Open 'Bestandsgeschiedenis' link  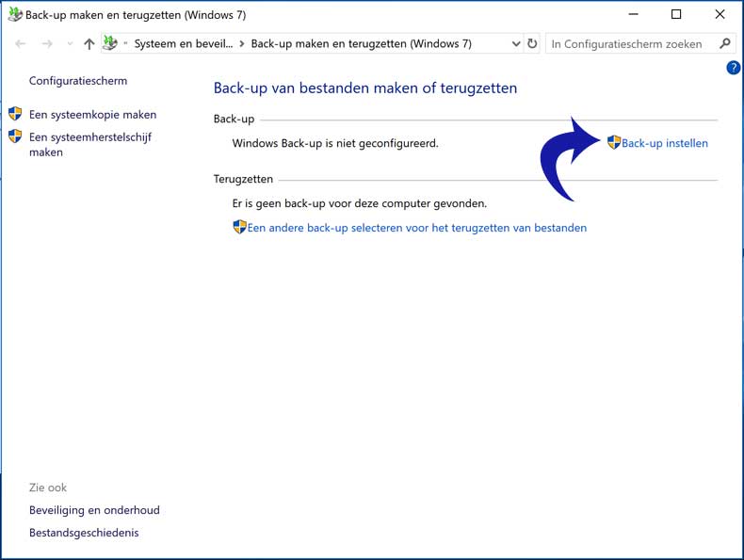point(84,533)
